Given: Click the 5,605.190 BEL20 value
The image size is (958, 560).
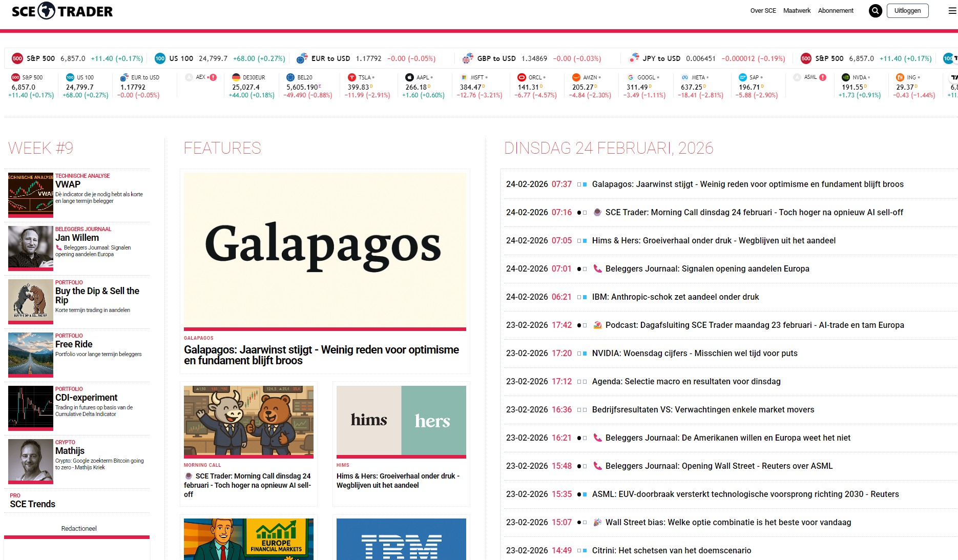Looking at the screenshot, I should point(302,87).
